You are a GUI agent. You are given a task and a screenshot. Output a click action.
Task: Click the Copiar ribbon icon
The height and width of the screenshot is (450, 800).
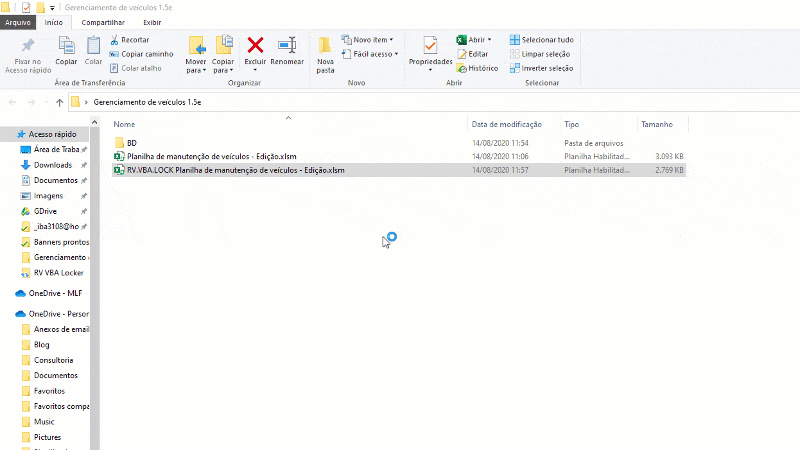click(x=66, y=45)
